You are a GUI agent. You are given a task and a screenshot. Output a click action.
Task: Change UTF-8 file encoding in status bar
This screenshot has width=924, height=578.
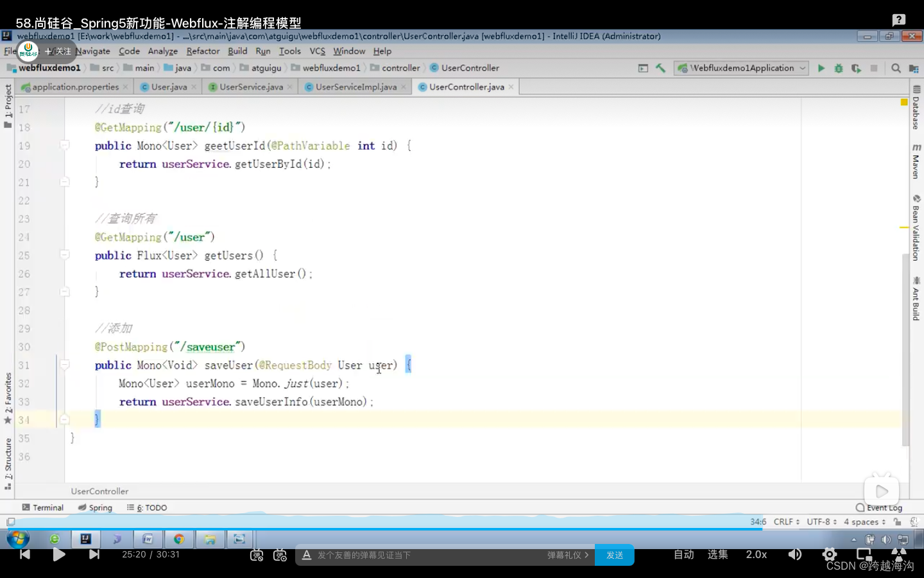tap(821, 521)
